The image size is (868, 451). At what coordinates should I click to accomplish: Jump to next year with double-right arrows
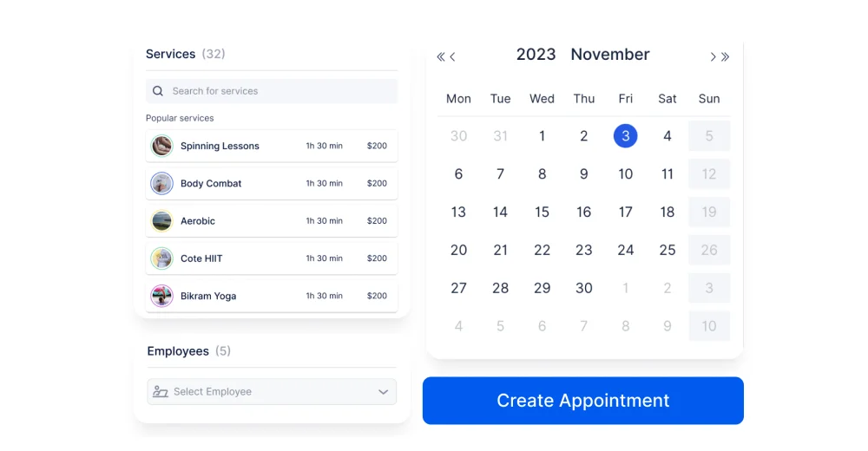click(x=725, y=56)
